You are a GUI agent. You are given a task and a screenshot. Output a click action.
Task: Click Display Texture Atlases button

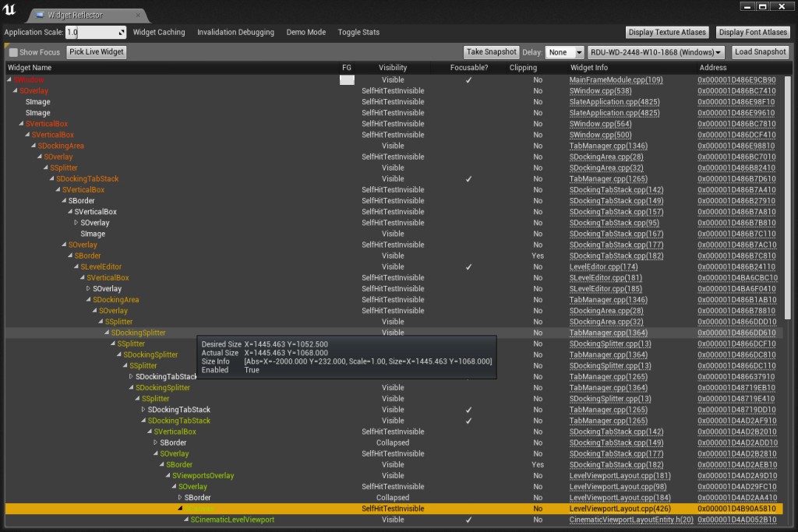click(x=667, y=32)
